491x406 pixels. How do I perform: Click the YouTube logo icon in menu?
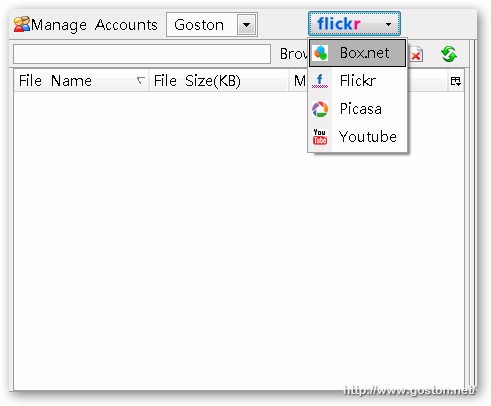coord(320,137)
